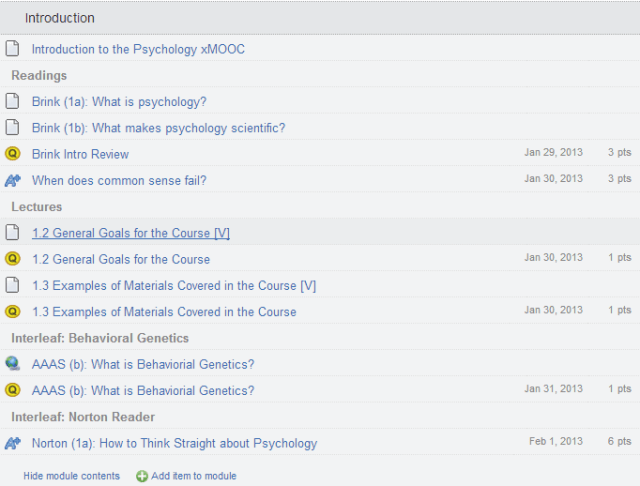Open Introduction to the Psychology xMOOC page

click(x=138, y=49)
